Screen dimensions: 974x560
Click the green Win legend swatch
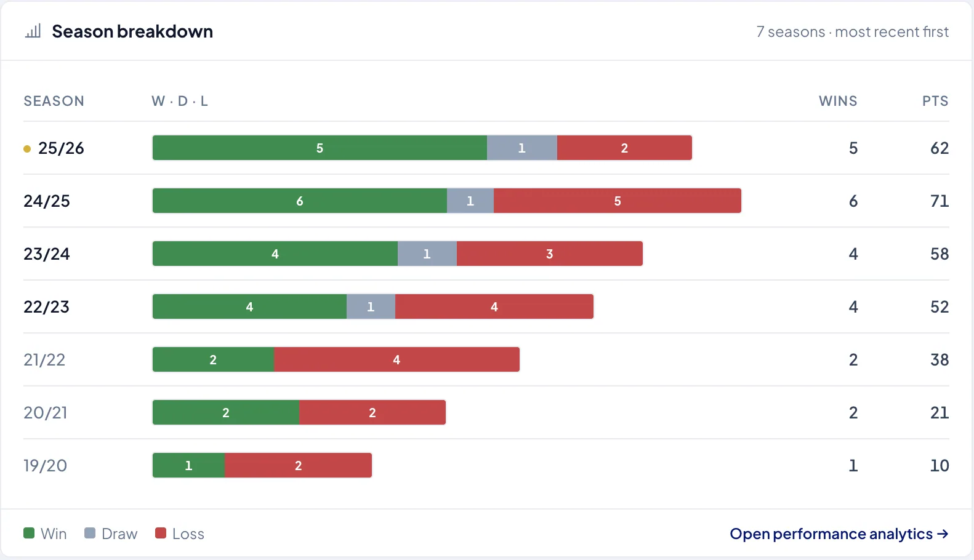point(29,533)
